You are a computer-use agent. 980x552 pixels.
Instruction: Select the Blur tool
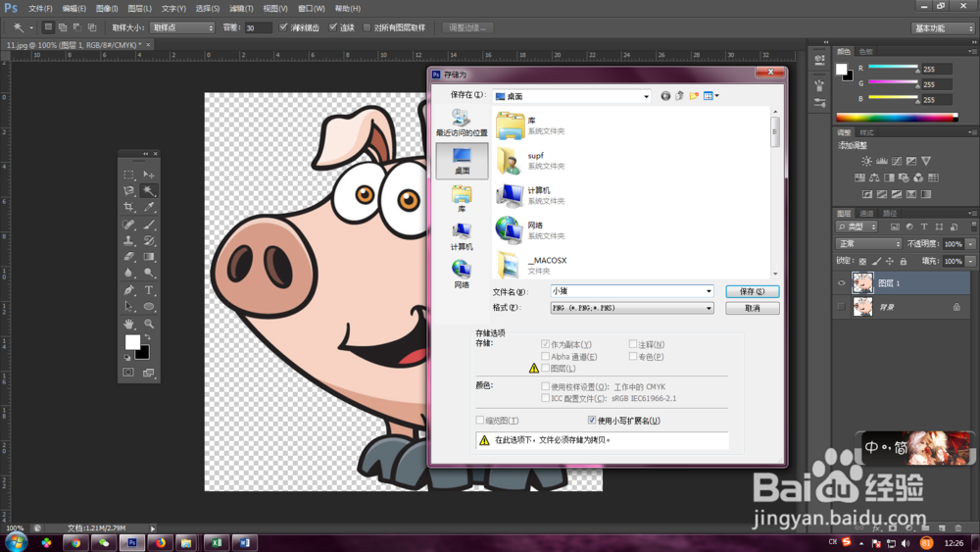(128, 273)
